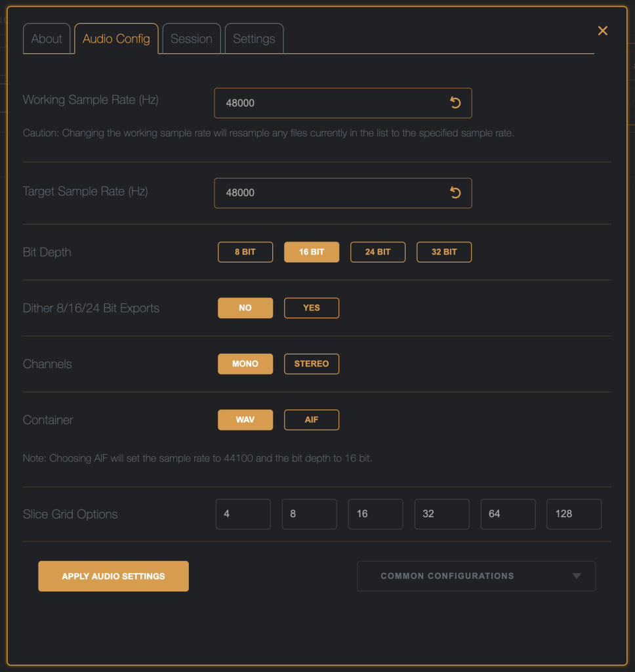Switch to the About tab
The width and height of the screenshot is (635, 672).
(x=47, y=39)
